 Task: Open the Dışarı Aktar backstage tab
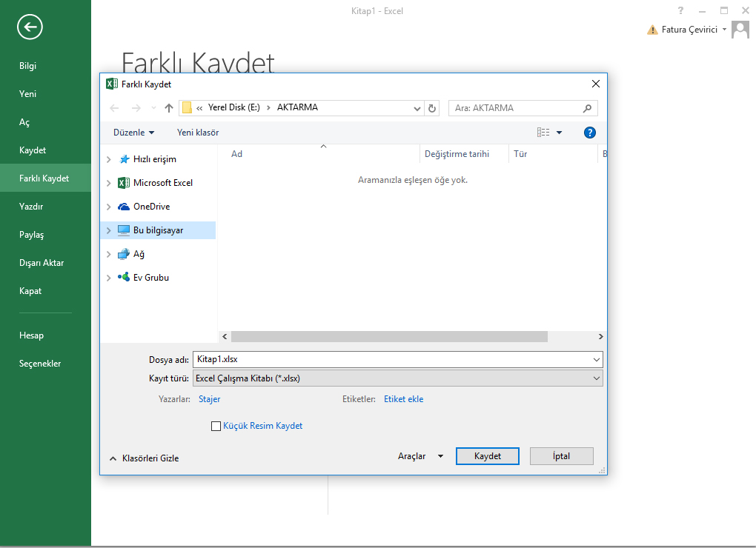tap(42, 263)
